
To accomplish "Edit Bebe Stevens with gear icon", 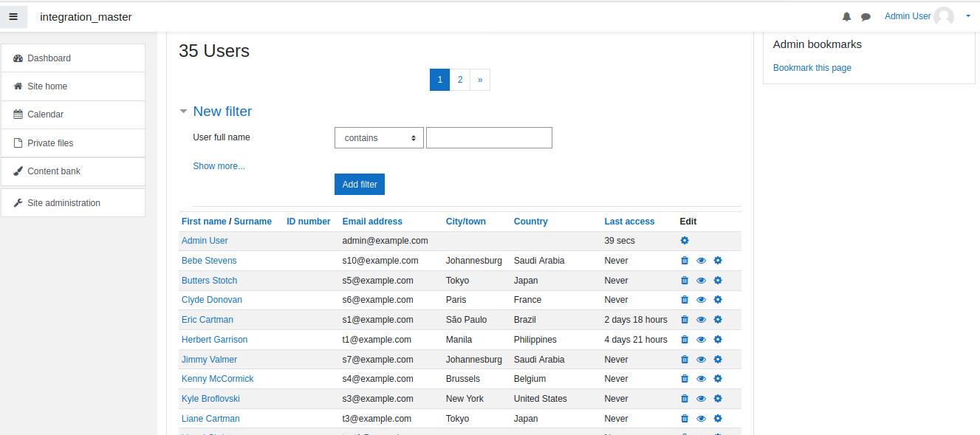I will coord(718,261).
